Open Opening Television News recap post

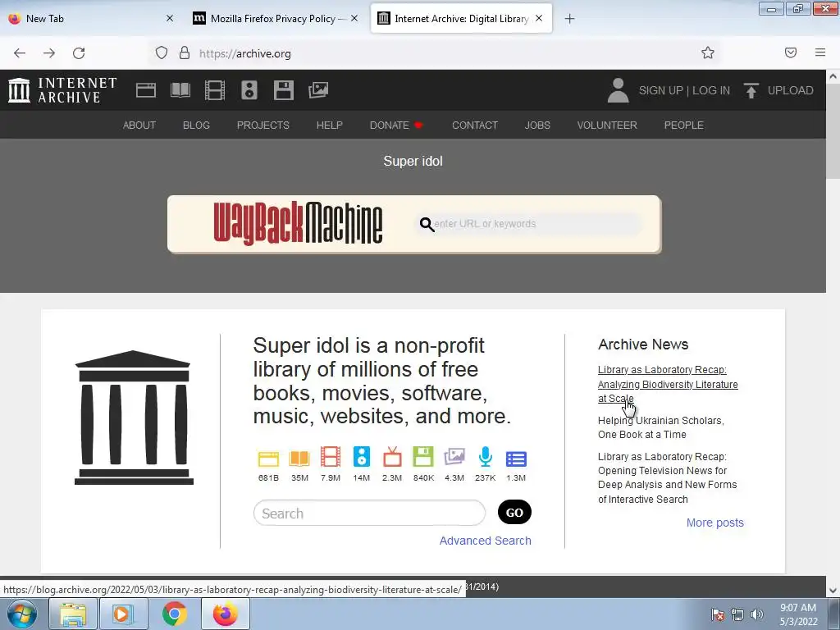click(x=668, y=478)
